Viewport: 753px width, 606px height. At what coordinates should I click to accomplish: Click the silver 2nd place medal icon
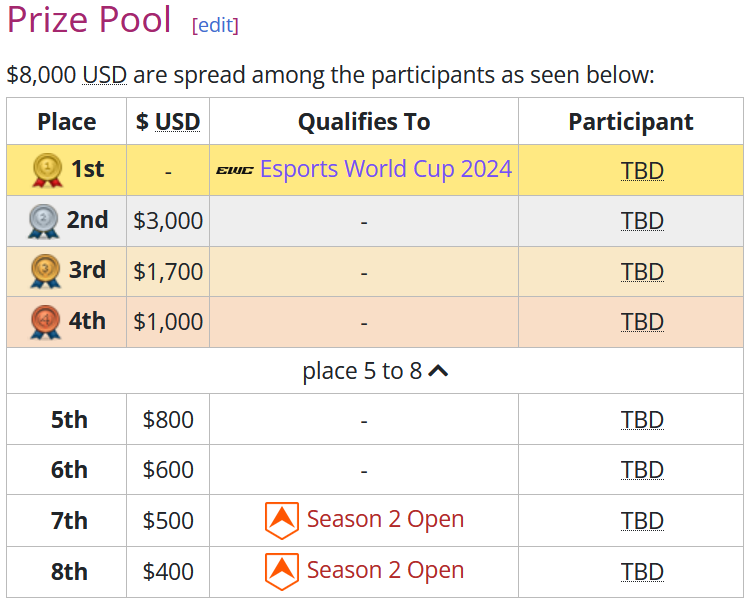coord(44,221)
